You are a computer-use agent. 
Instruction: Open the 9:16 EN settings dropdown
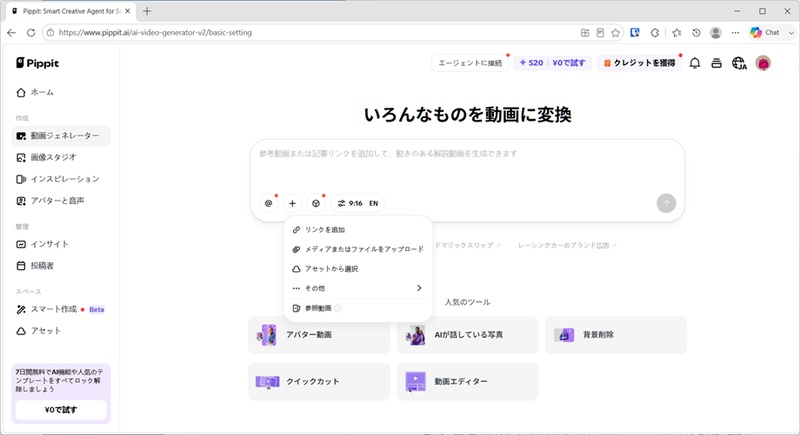click(358, 203)
